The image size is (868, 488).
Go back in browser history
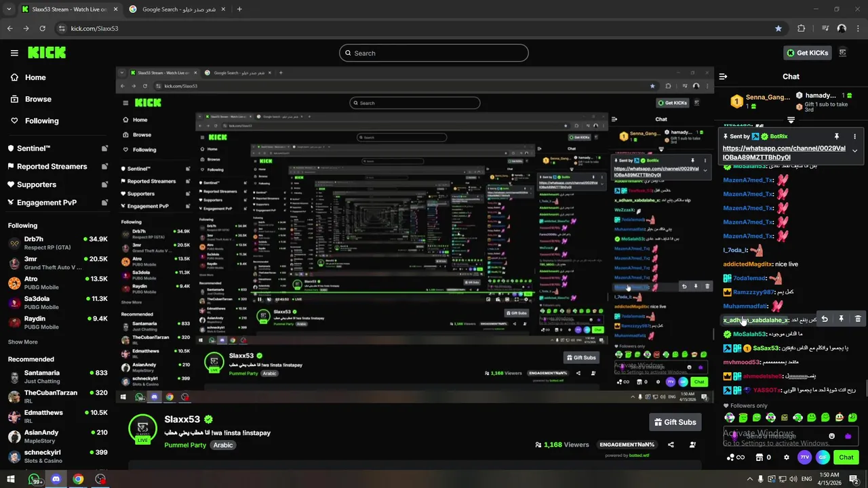tap(9, 28)
